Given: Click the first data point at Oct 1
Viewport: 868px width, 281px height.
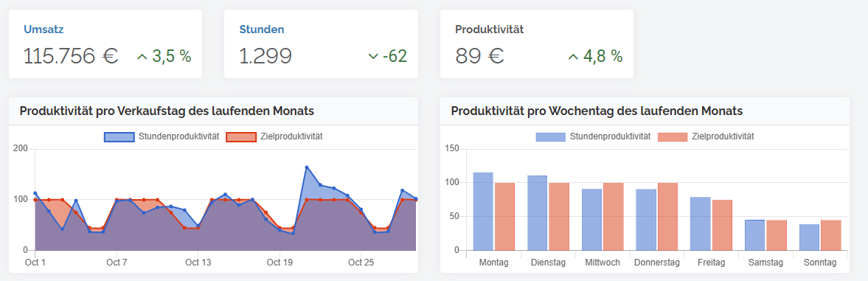Looking at the screenshot, I should [35, 193].
